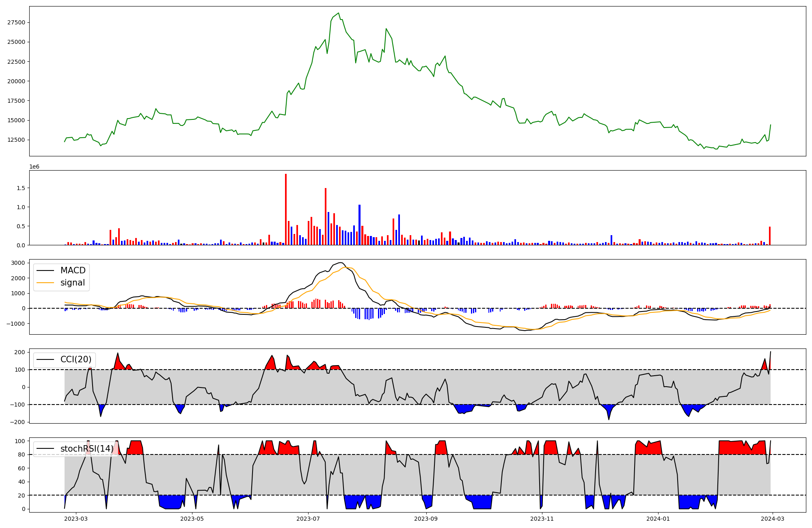Click the 1e6 volume scale label

pos(34,167)
